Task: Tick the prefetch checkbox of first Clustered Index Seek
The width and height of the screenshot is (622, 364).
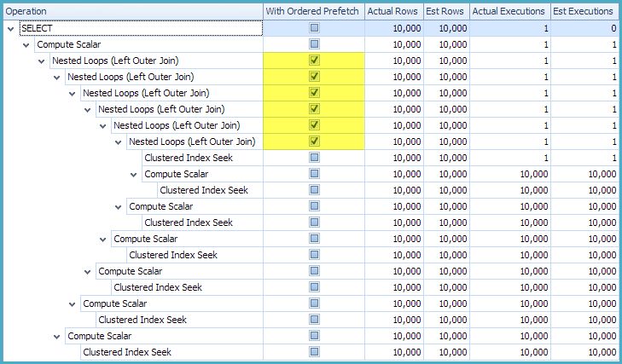Action: (x=314, y=158)
